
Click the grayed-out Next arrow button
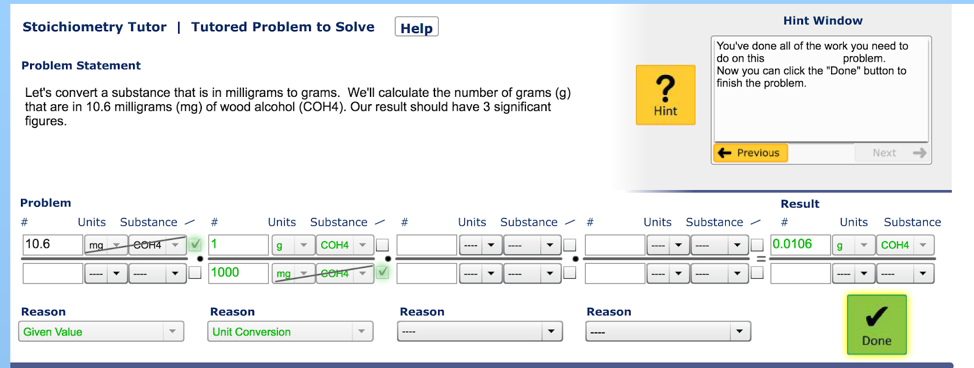pos(893,153)
